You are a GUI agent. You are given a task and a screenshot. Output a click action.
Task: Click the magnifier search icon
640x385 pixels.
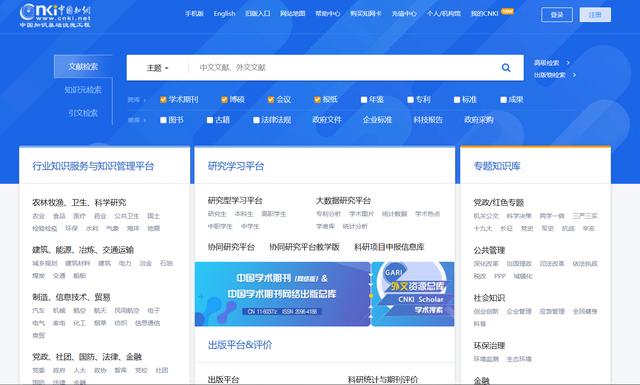[506, 68]
